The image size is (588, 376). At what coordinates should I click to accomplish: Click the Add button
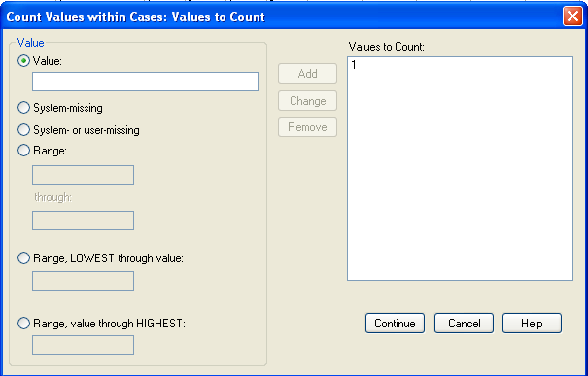[307, 74]
